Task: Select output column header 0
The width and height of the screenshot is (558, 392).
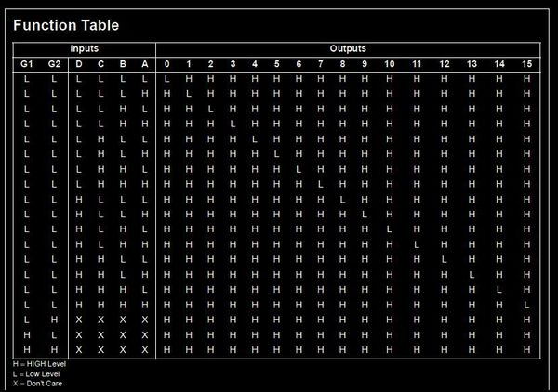Action: 166,64
